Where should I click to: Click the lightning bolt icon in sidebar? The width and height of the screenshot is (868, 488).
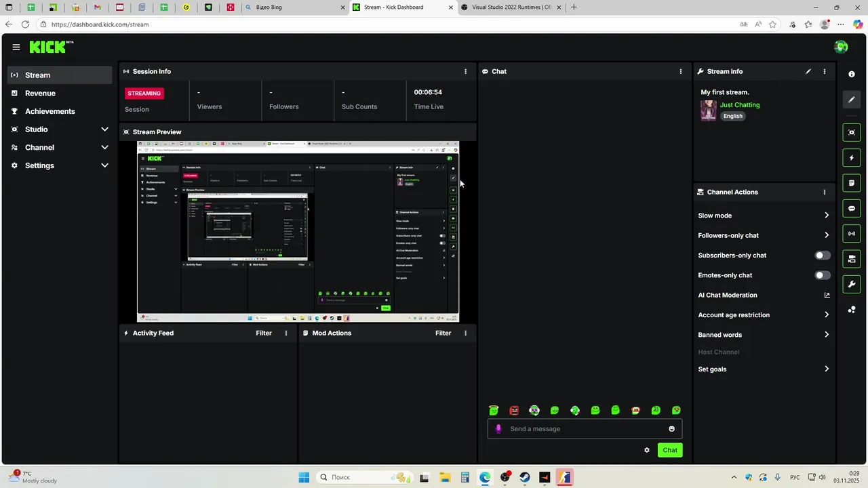pos(852,158)
